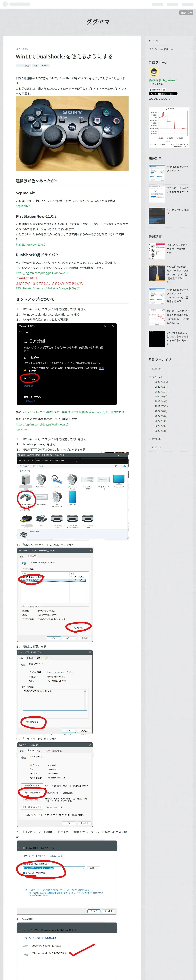Expand the 2020 archive chevron
The image size is (196, 980).
tap(150, 447)
